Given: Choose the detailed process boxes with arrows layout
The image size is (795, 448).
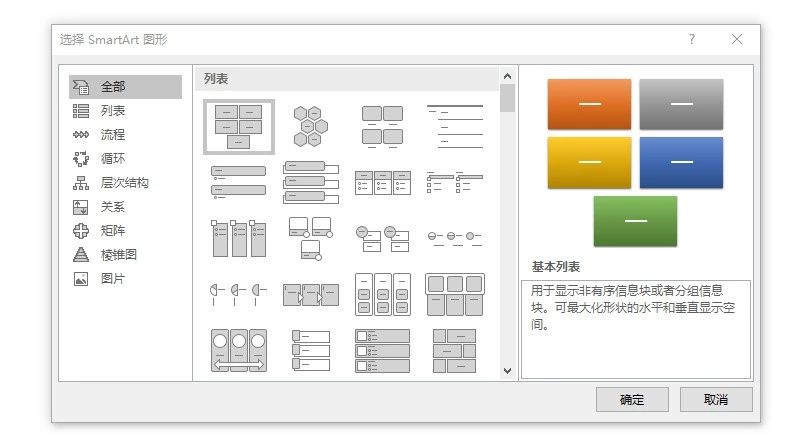Looking at the screenshot, I should click(x=310, y=294).
